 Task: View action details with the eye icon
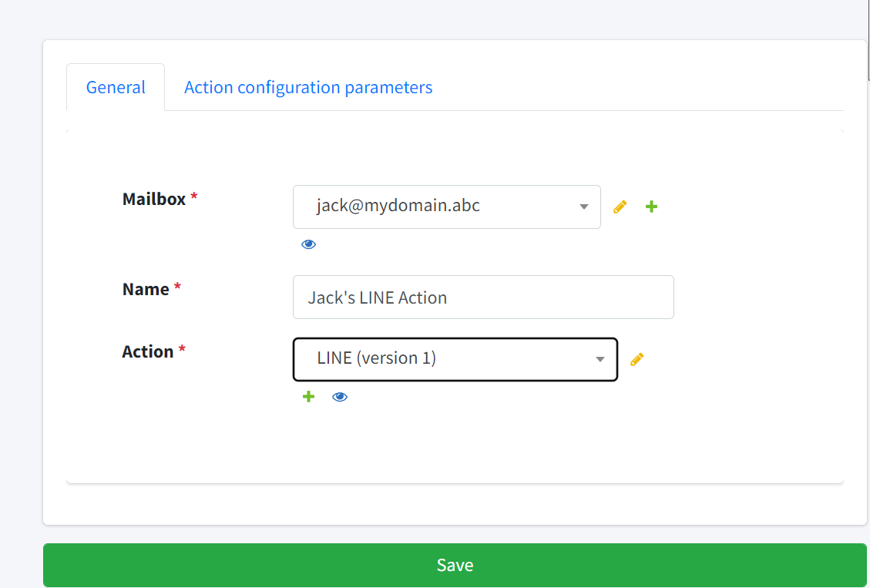(x=340, y=397)
